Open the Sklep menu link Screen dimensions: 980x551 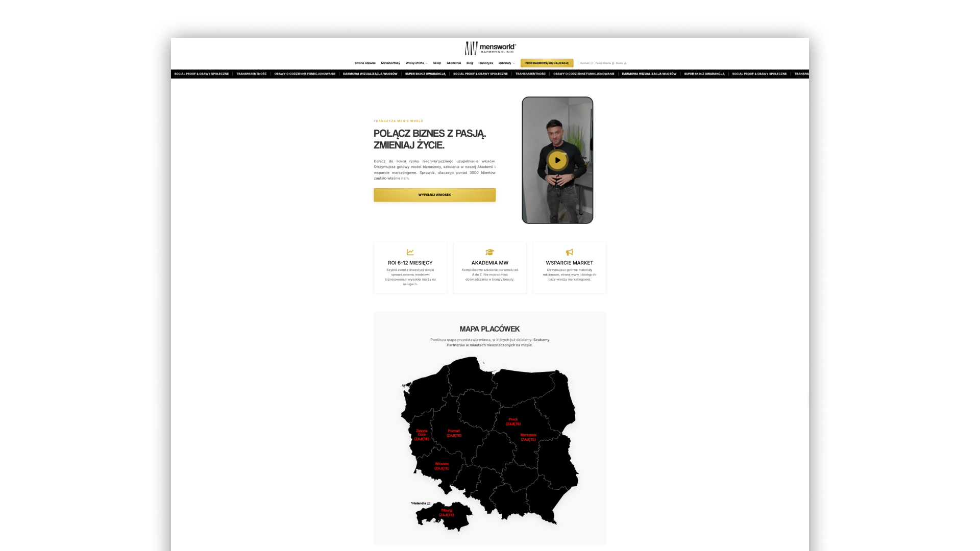tap(437, 63)
